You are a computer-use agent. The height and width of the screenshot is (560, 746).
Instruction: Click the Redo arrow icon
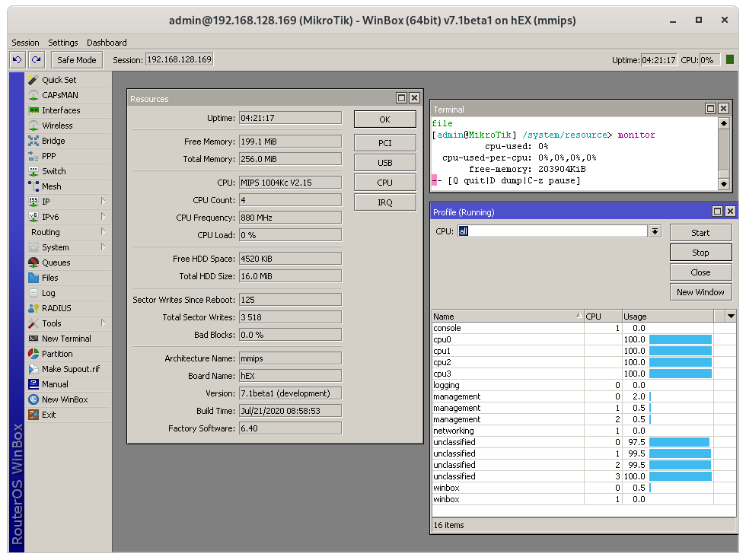click(37, 60)
